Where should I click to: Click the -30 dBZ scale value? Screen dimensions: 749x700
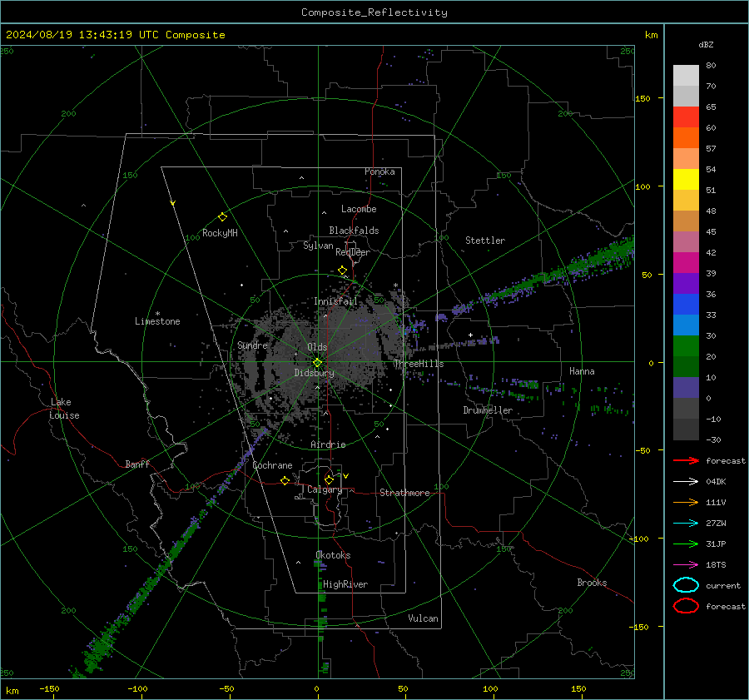point(713,439)
